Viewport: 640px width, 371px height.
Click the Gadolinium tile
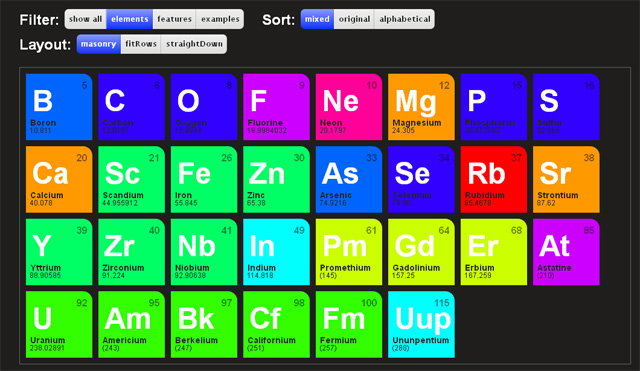[x=421, y=252]
